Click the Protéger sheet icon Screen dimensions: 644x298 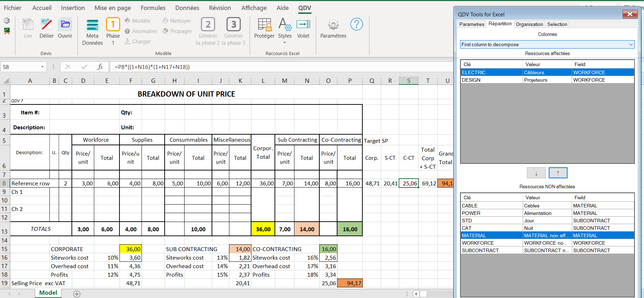click(264, 28)
